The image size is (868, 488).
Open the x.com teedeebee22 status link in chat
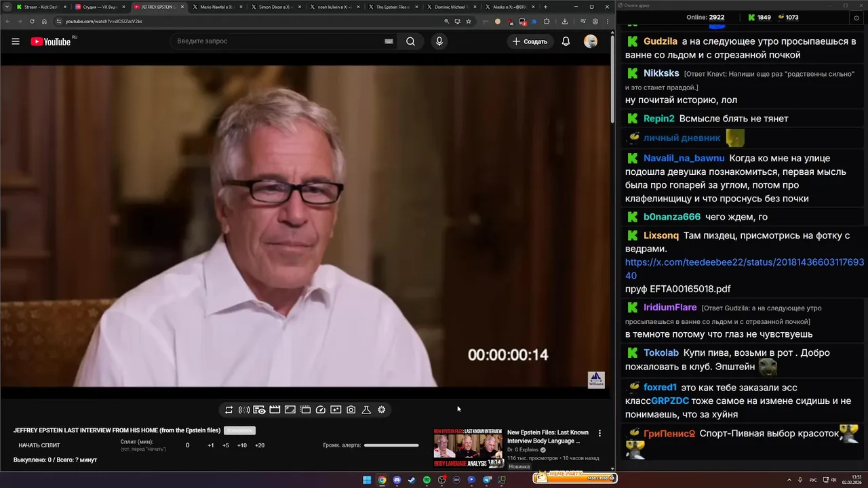click(745, 268)
